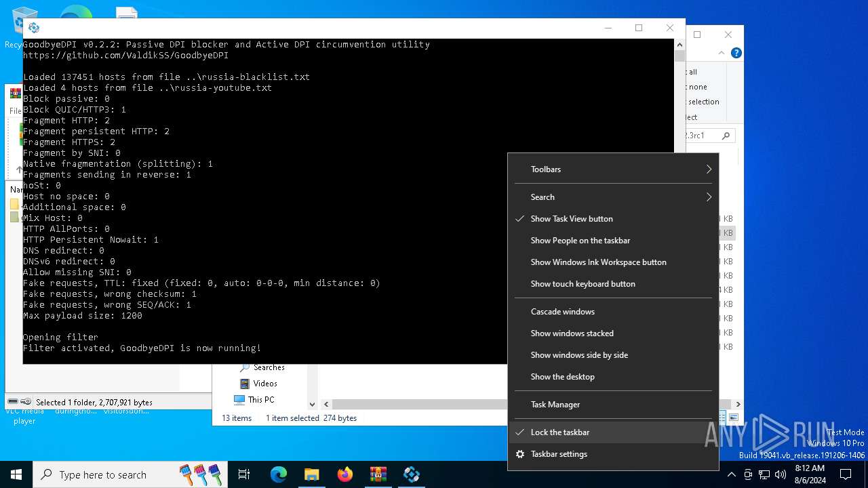Expand Toolbars submenu
This screenshot has width=868, height=488.
[x=613, y=169]
